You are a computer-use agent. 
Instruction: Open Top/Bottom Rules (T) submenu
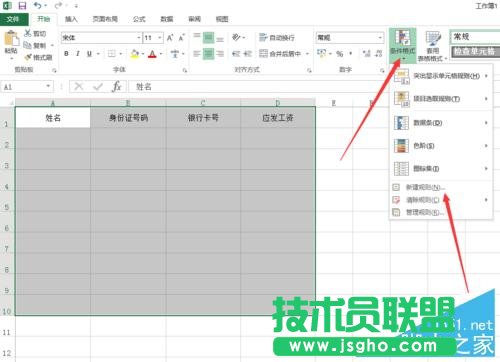click(441, 99)
